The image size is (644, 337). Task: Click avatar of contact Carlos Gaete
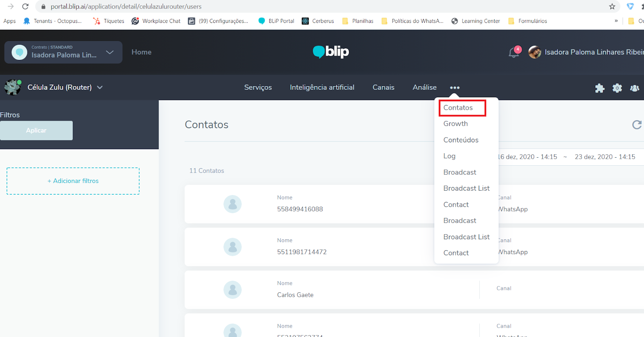point(233,290)
